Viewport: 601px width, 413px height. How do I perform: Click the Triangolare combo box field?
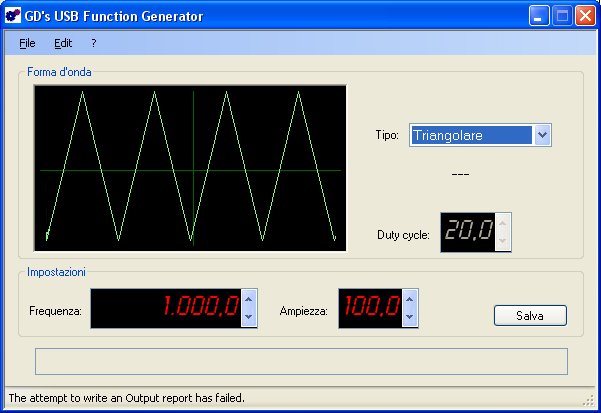[x=471, y=136]
